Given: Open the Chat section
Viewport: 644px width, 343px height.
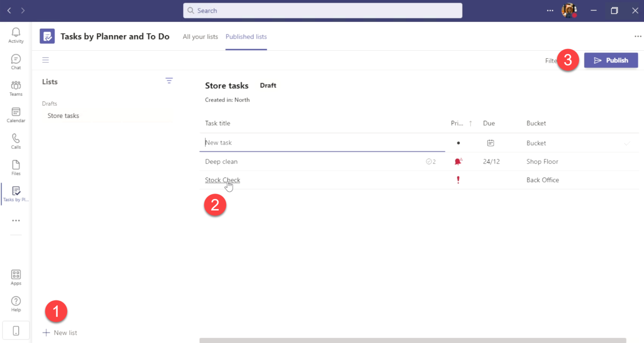Looking at the screenshot, I should tap(16, 62).
